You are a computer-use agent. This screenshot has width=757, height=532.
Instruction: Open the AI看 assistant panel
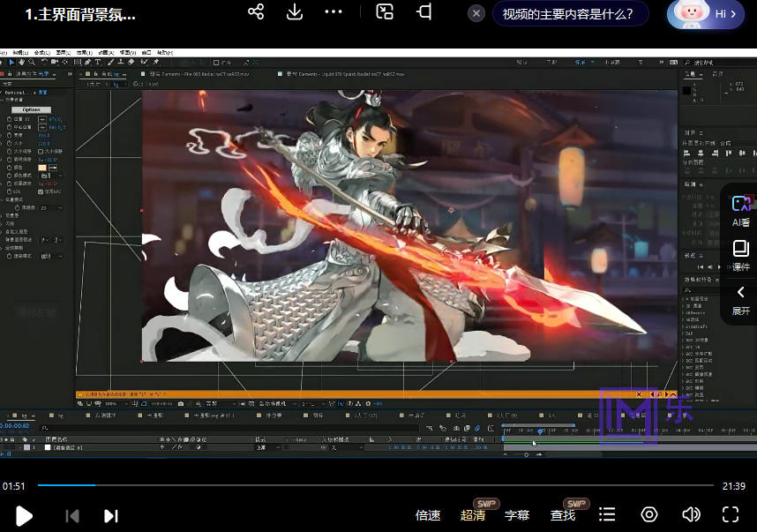pos(741,211)
